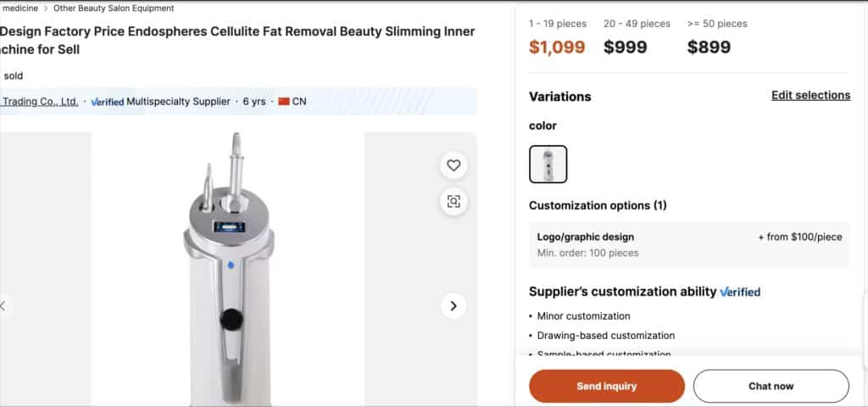The height and width of the screenshot is (407, 868).
Task: Click Verified badge beside customization ability
Action: [740, 292]
